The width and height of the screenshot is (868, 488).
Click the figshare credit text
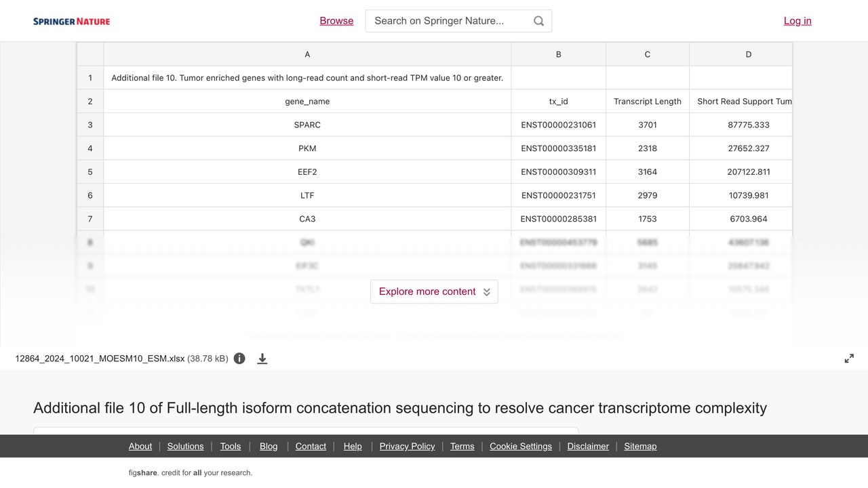point(191,472)
